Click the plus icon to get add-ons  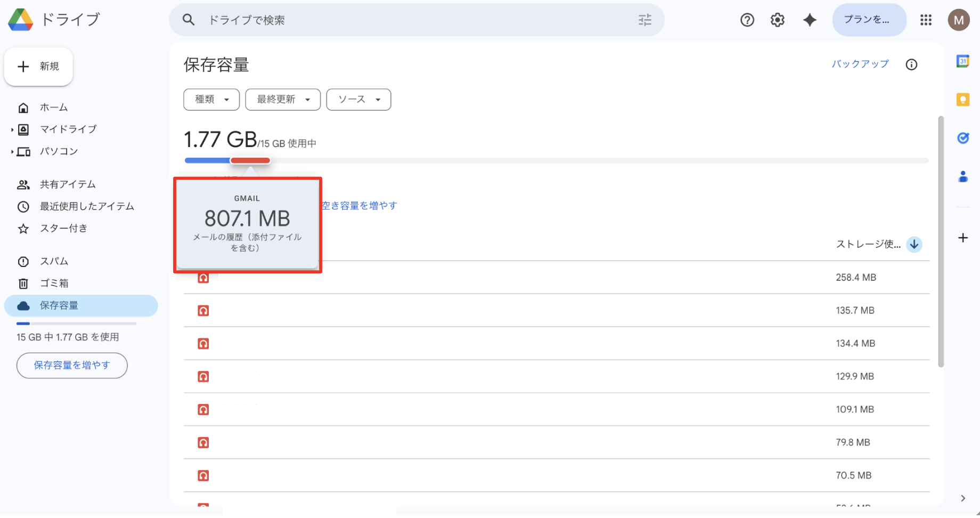coord(963,238)
